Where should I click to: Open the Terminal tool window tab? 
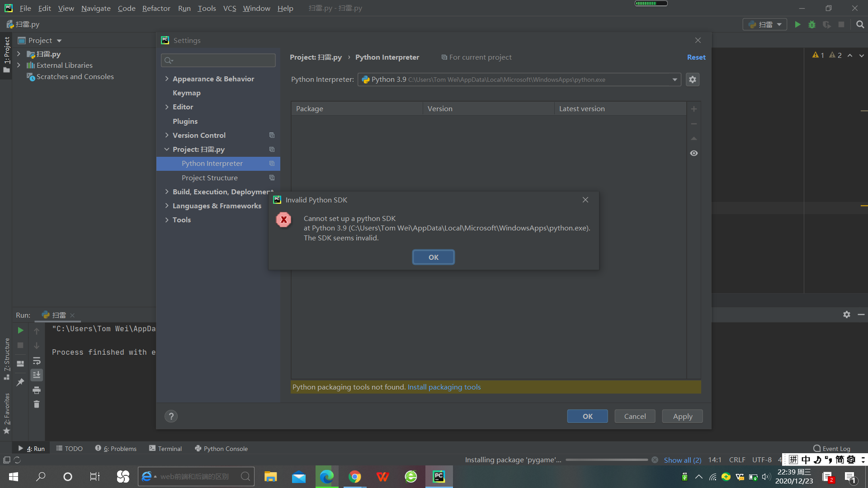(x=165, y=448)
